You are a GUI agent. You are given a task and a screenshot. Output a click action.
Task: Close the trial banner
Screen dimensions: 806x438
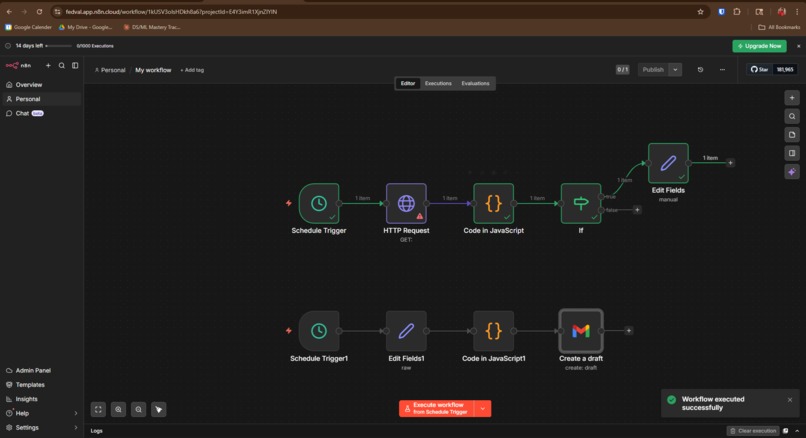799,46
